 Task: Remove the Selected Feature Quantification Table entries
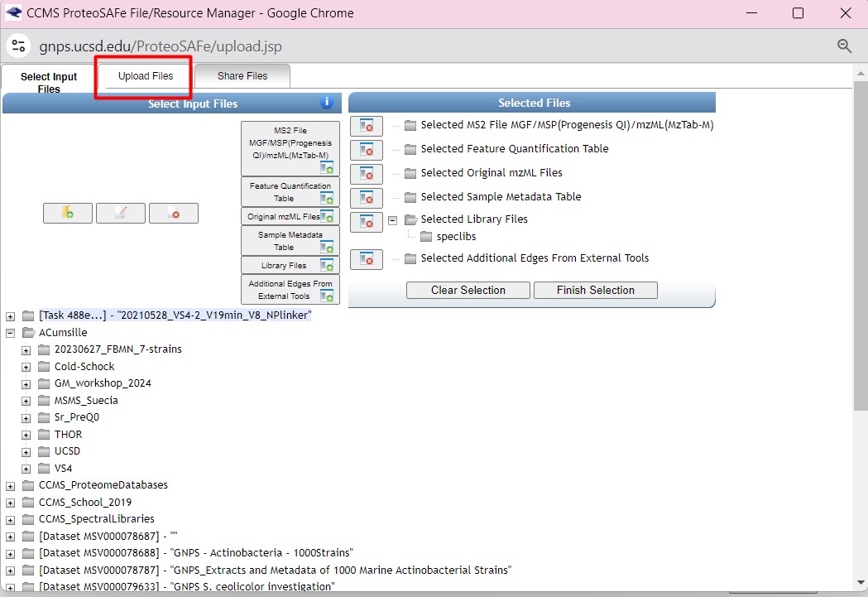coord(366,150)
